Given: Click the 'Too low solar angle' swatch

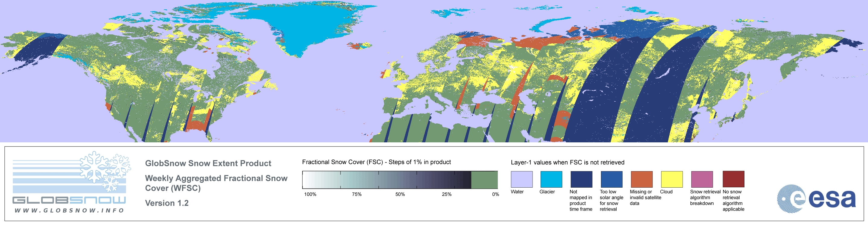Looking at the screenshot, I should tap(612, 179).
